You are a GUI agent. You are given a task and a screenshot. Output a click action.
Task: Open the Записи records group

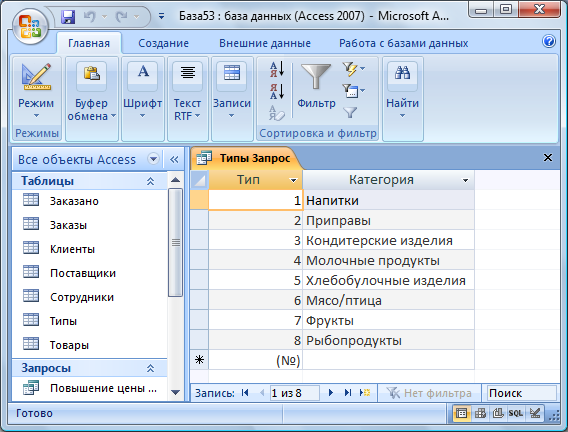click(x=232, y=98)
